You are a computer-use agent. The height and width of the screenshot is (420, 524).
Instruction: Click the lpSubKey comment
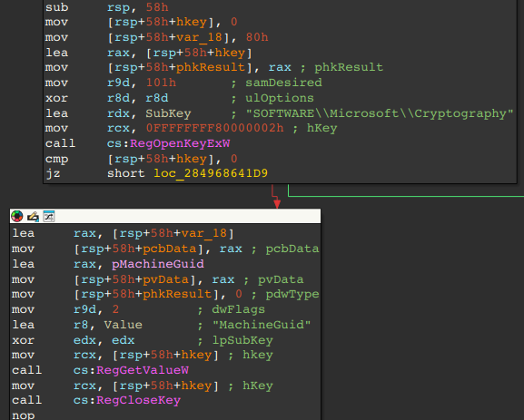coord(242,340)
